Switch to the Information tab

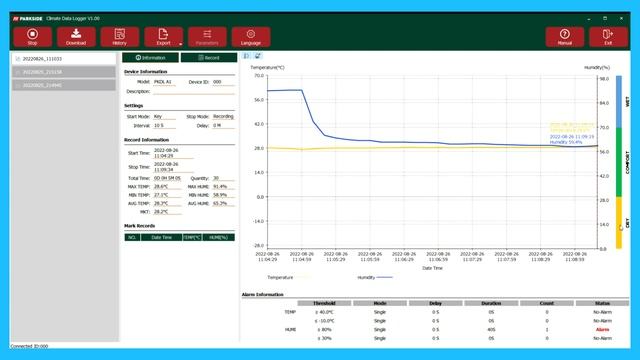click(150, 58)
